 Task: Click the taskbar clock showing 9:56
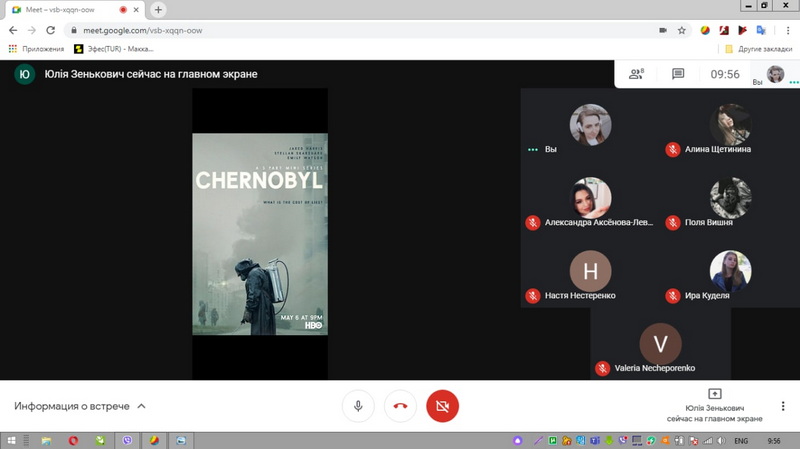pyautogui.click(x=774, y=441)
